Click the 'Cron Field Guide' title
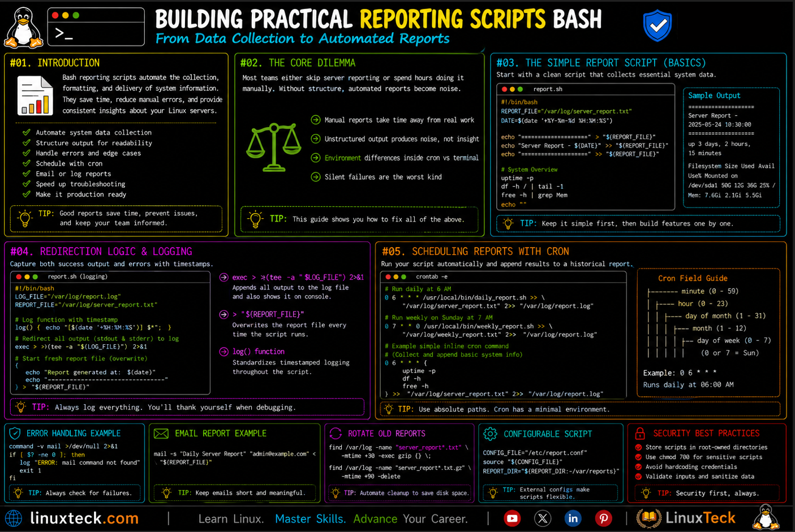 [693, 278]
